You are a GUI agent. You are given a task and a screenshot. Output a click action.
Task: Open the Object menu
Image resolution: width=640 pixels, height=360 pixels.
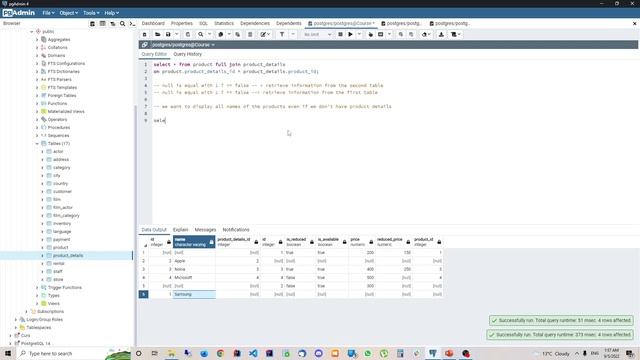click(x=69, y=13)
